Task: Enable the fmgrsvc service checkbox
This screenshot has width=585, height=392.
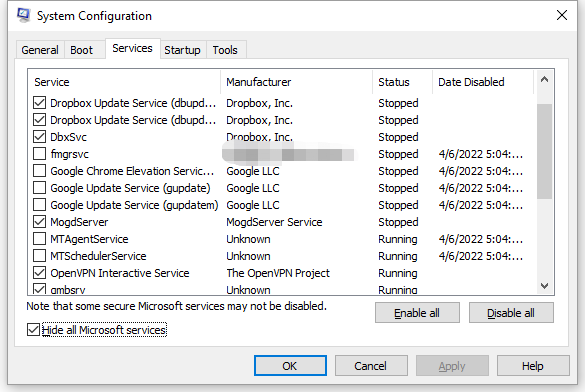Action: 40,154
